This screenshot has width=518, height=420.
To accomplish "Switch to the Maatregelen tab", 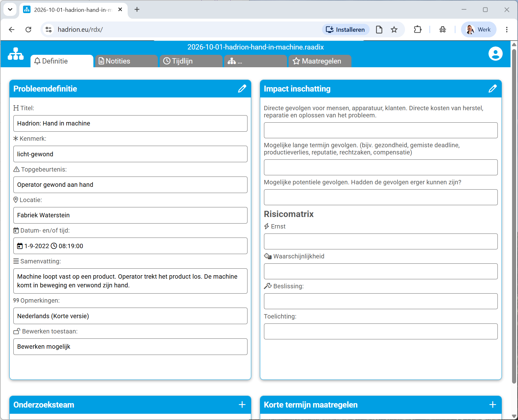I will pos(320,61).
